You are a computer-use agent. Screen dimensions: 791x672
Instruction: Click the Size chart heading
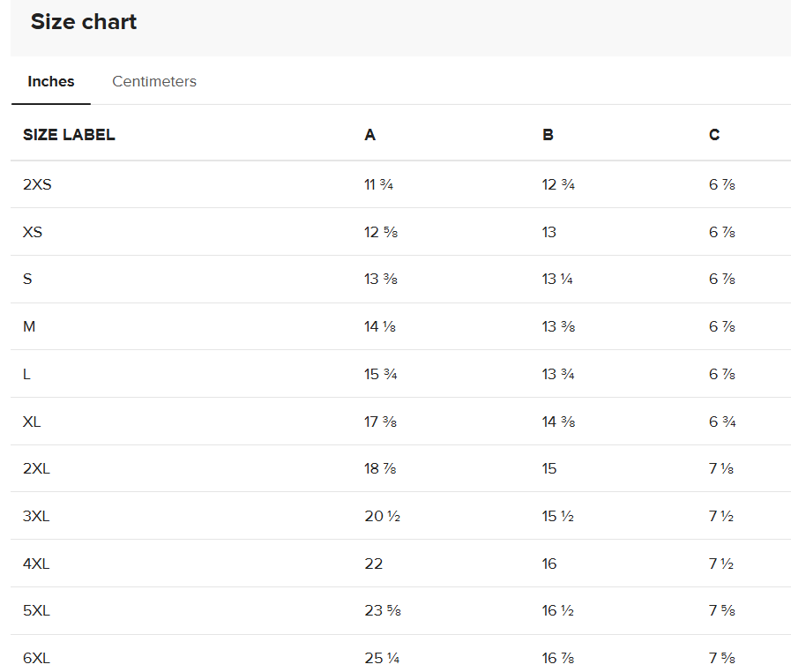tap(84, 22)
